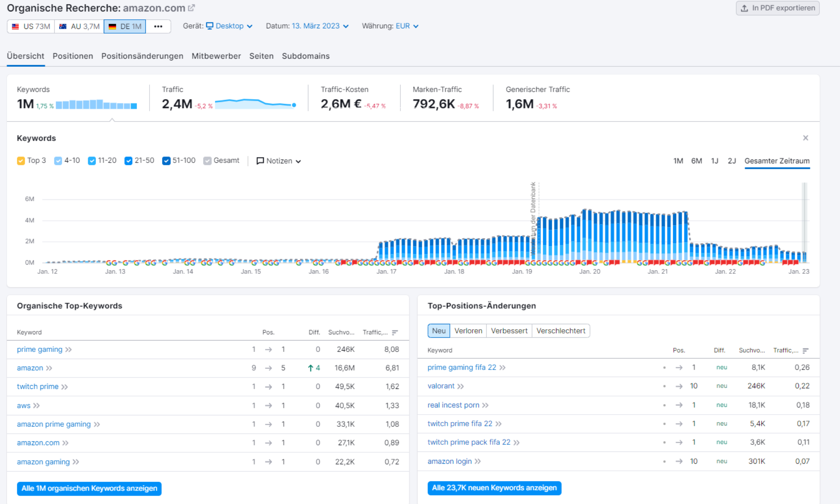
Task: Open double-chevron next to amazon prime gaming
Action: pos(97,425)
